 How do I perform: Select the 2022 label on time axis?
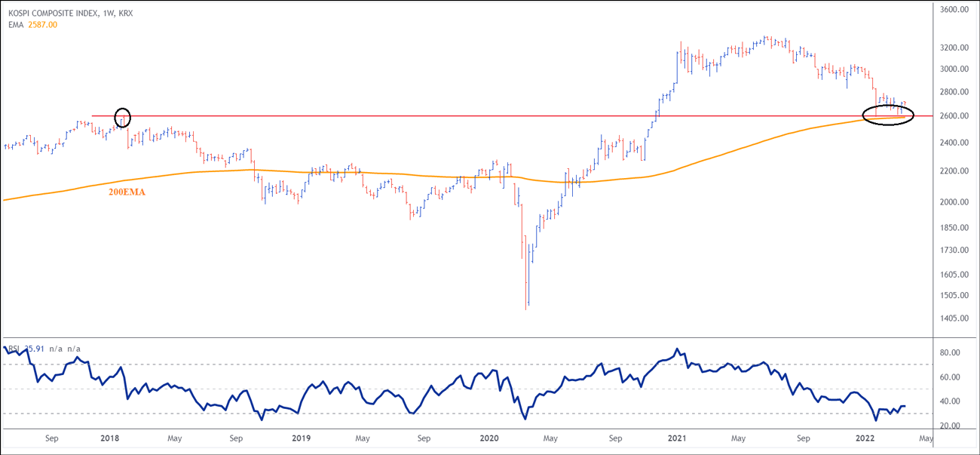[864, 438]
